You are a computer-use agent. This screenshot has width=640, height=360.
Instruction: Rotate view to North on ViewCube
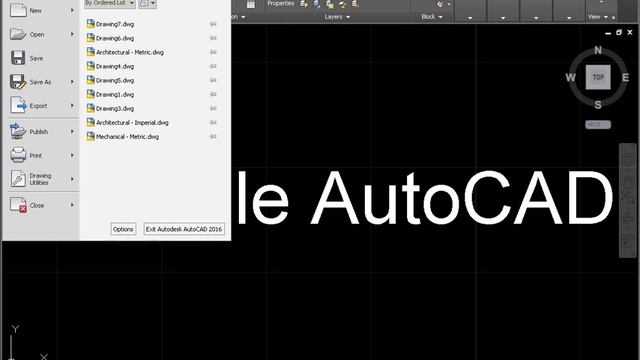pyautogui.click(x=598, y=50)
